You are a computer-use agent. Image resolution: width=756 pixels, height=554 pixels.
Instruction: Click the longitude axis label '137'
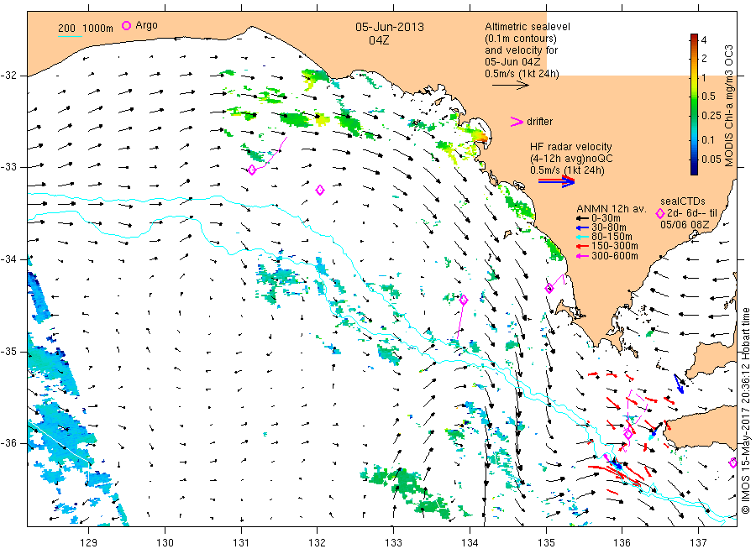[x=698, y=543]
